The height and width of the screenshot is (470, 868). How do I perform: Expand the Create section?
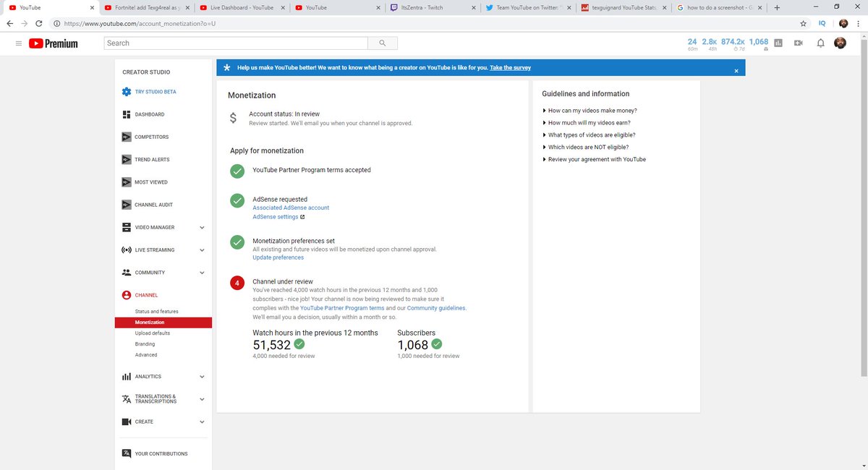[x=202, y=422]
